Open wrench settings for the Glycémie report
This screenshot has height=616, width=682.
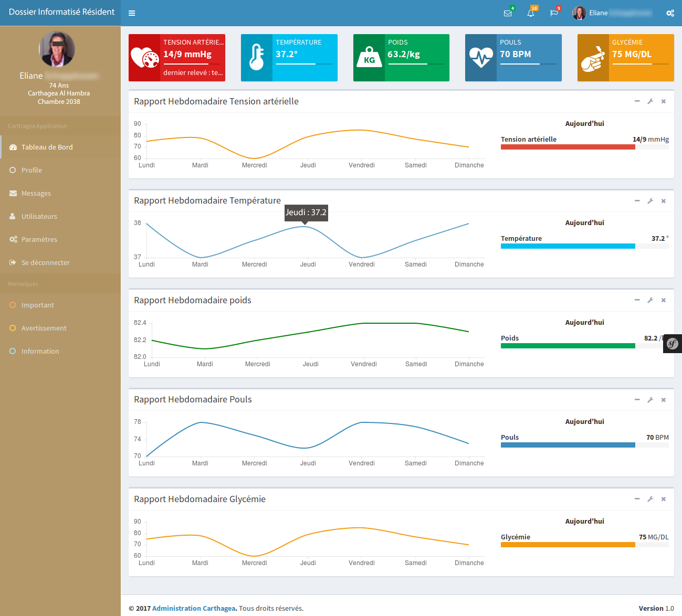(650, 499)
